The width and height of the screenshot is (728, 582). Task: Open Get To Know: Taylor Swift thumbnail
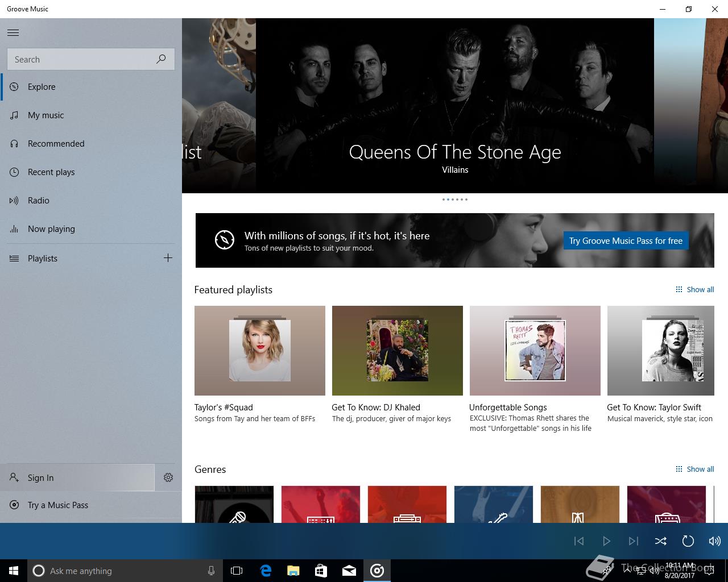pyautogui.click(x=661, y=351)
